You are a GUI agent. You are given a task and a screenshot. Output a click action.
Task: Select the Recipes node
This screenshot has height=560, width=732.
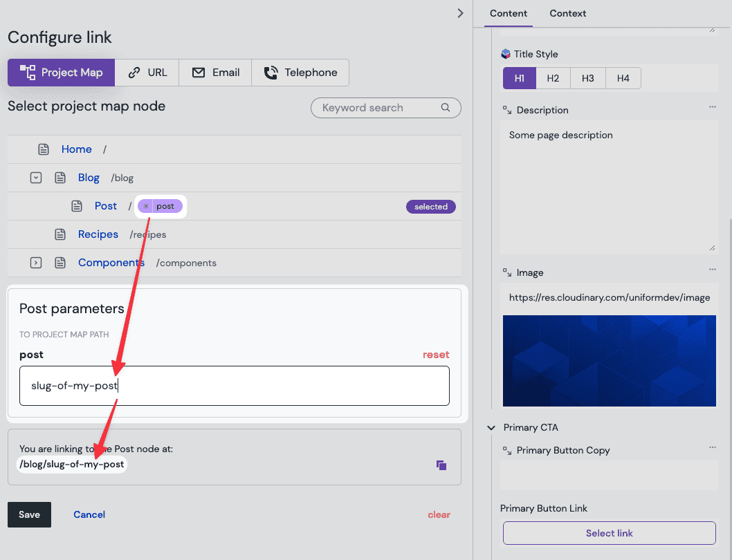tap(98, 234)
